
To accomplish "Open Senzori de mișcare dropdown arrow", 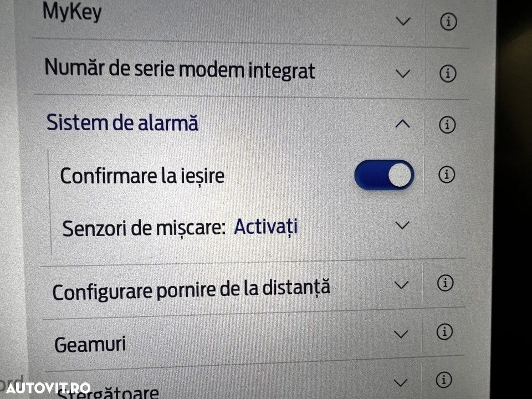I will 403,226.
